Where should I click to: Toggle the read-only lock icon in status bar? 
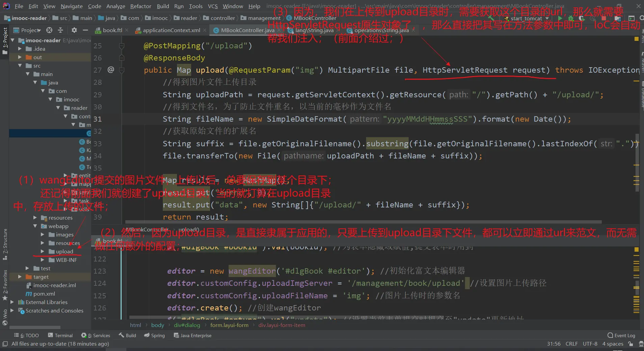(x=630, y=344)
